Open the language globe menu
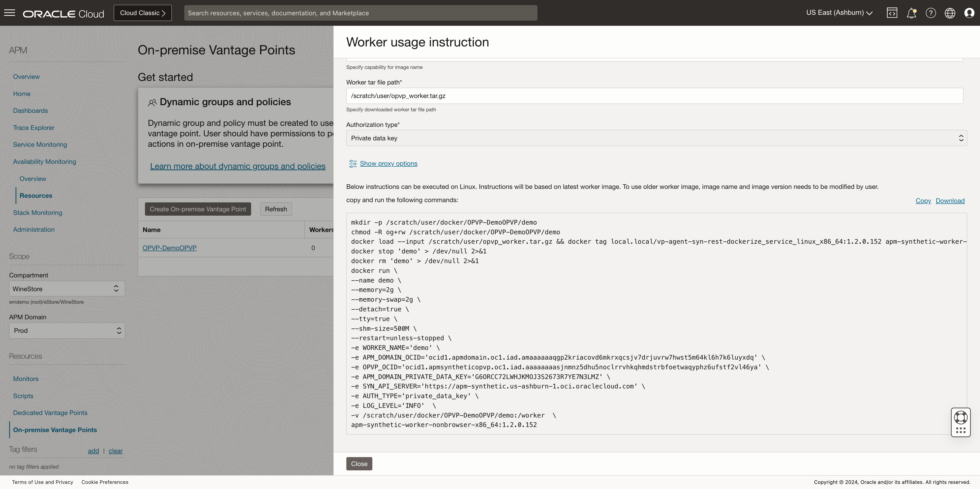The image size is (980, 489). pyautogui.click(x=950, y=13)
